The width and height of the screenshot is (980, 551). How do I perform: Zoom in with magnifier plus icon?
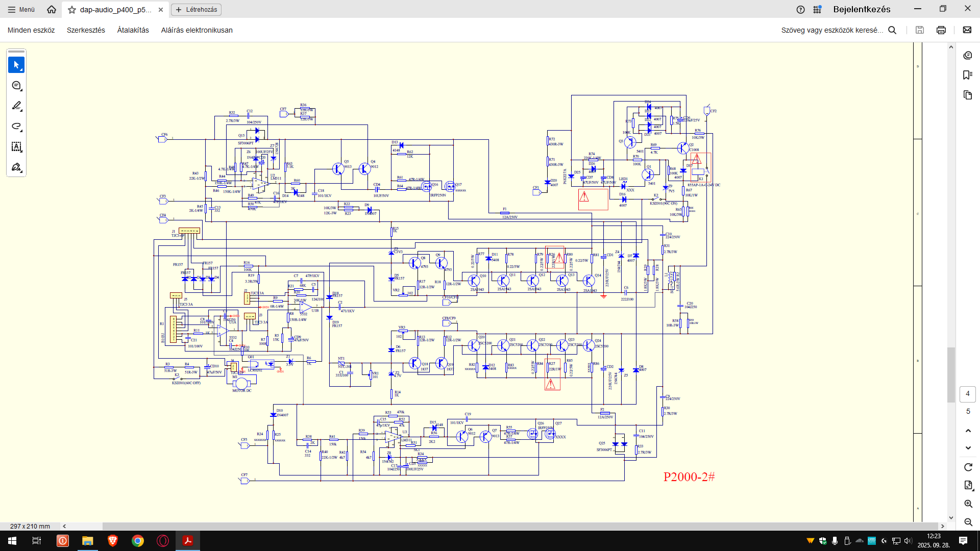[968, 504]
